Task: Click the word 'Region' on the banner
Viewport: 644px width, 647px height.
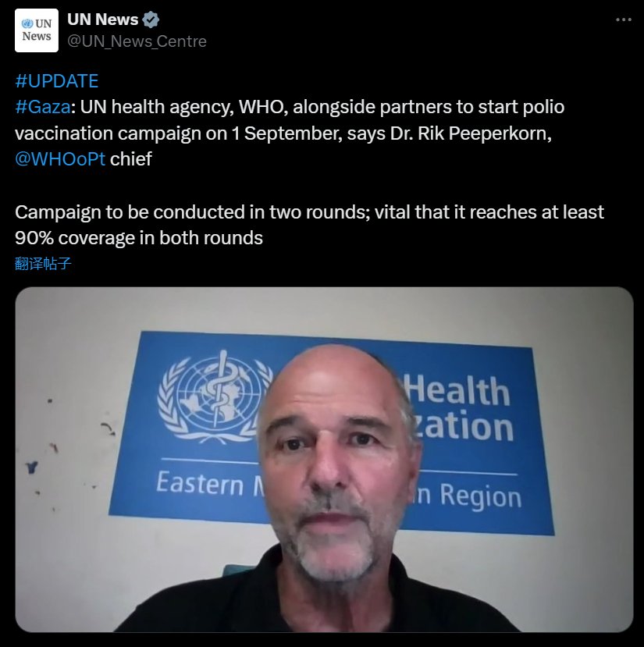Action: 481,496
